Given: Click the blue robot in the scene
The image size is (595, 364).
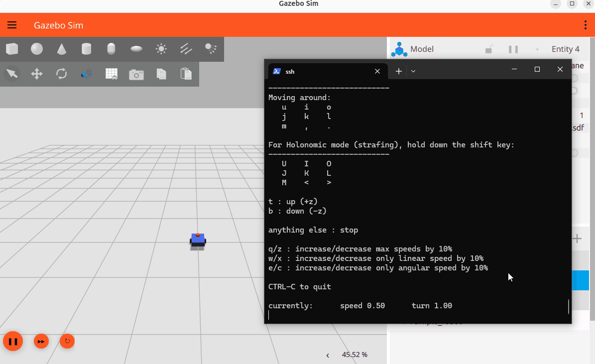Looking at the screenshot, I should tap(198, 241).
